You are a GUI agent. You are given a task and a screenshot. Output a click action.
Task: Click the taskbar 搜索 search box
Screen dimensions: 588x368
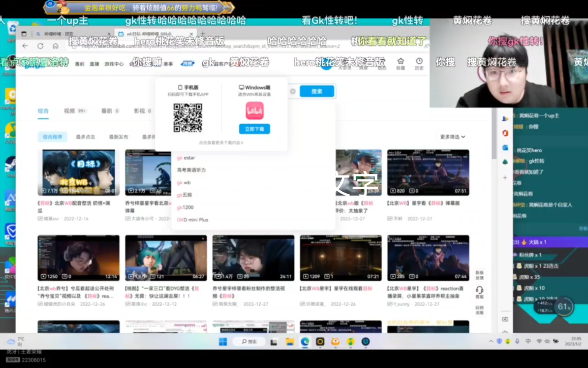point(249,342)
